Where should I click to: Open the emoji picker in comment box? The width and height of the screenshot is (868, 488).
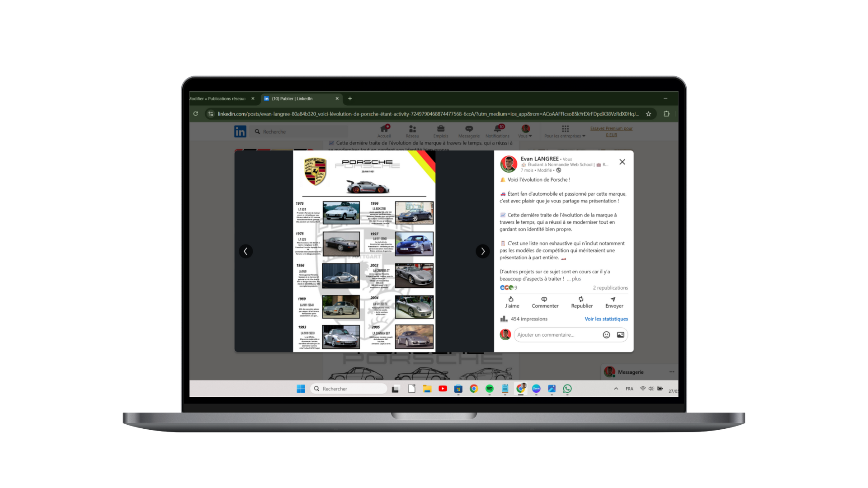tap(606, 335)
